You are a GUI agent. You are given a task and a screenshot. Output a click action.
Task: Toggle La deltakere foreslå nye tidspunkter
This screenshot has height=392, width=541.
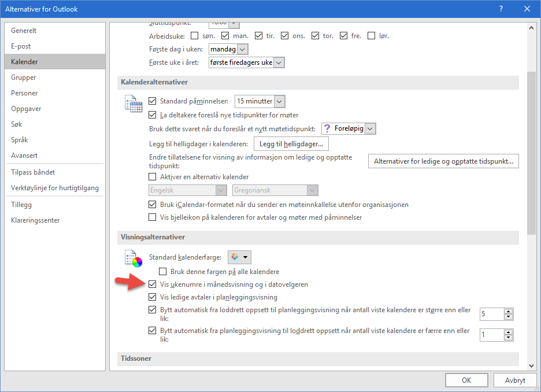(152, 114)
